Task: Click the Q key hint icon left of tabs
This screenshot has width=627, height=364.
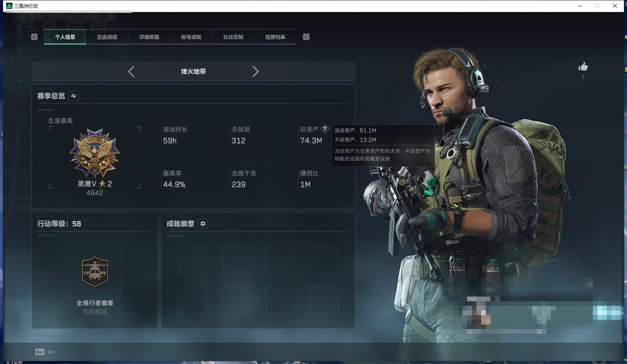Action: [x=34, y=37]
